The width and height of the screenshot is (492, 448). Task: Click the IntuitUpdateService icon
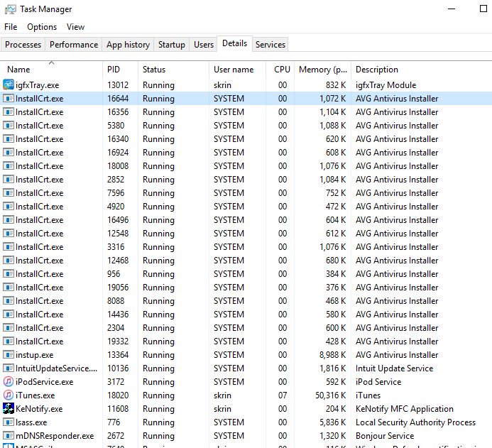[x=8, y=368]
